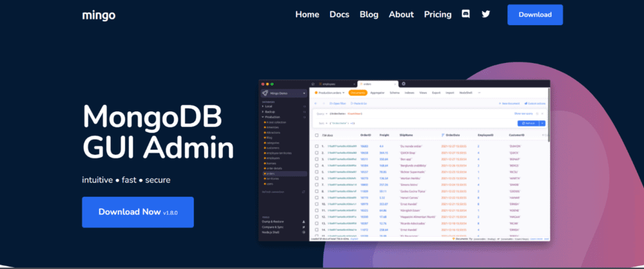Open the Twitter bird icon link
This screenshot has width=644, height=269.
(486, 14)
